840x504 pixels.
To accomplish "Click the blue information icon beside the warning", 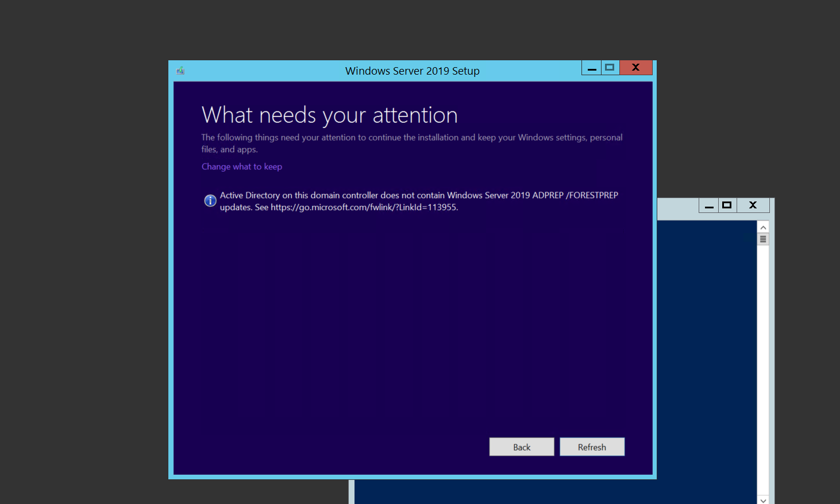I will (x=210, y=201).
